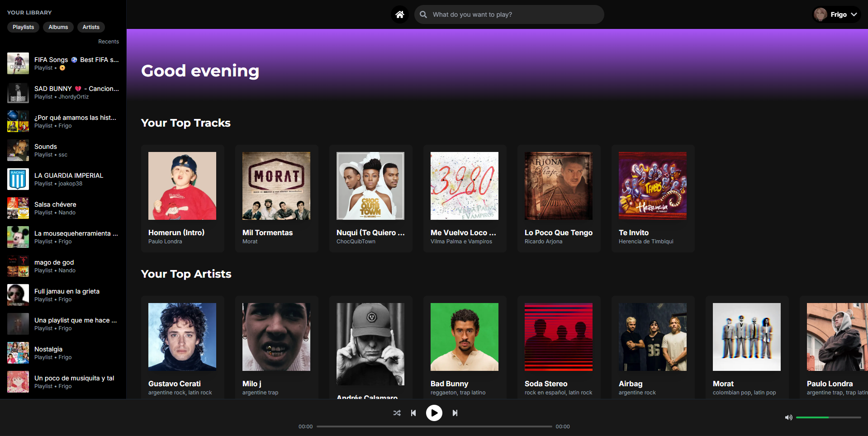
Task: Start playback with the play button
Action: point(434,413)
